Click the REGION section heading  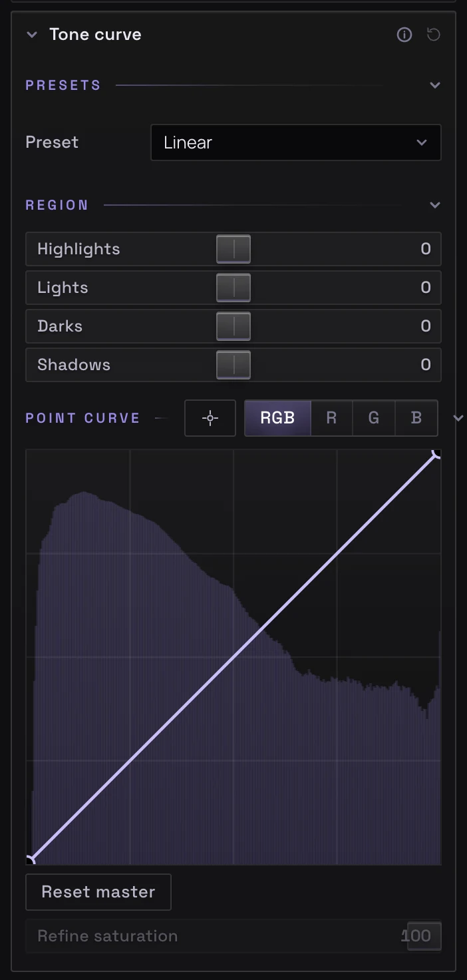(x=57, y=205)
